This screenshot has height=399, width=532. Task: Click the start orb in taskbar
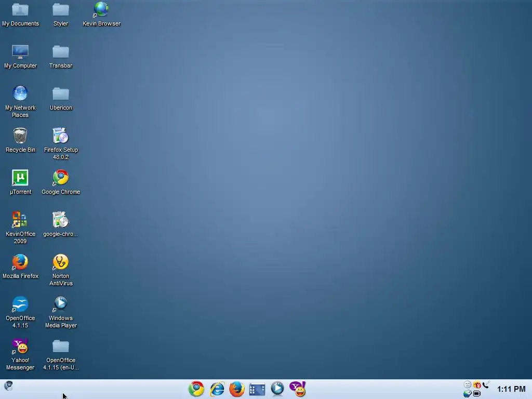coord(8,386)
